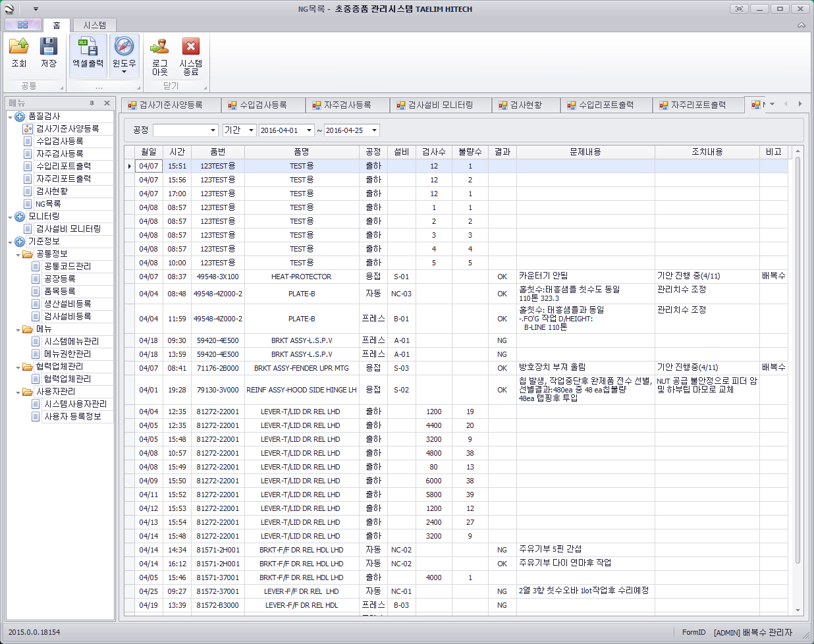
Task: Switch to 자주리포트출력 document tab
Action: [x=699, y=105]
